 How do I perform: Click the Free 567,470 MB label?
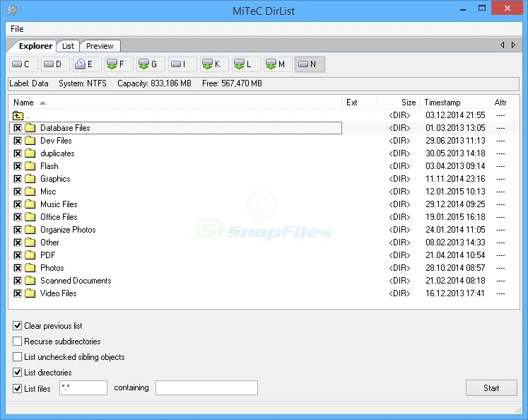tap(232, 83)
